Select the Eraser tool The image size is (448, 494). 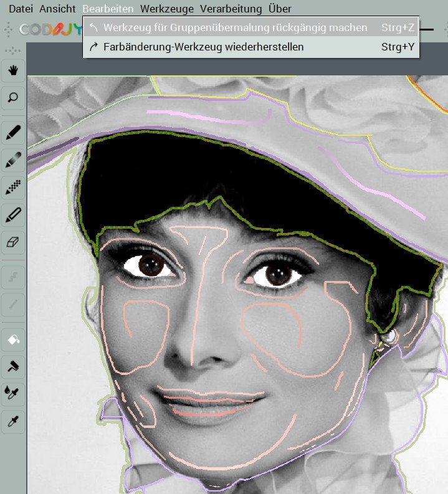tap(13, 242)
